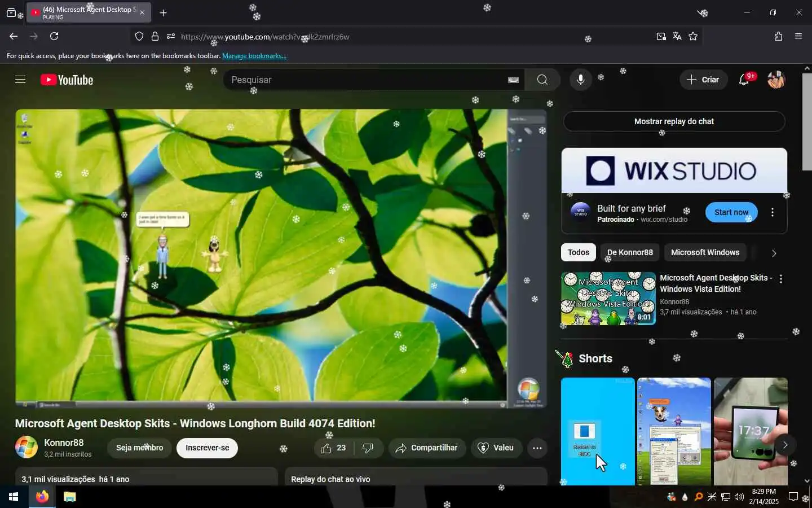Click Inscrever-se to subscribe
The width and height of the screenshot is (812, 508).
coord(207,448)
